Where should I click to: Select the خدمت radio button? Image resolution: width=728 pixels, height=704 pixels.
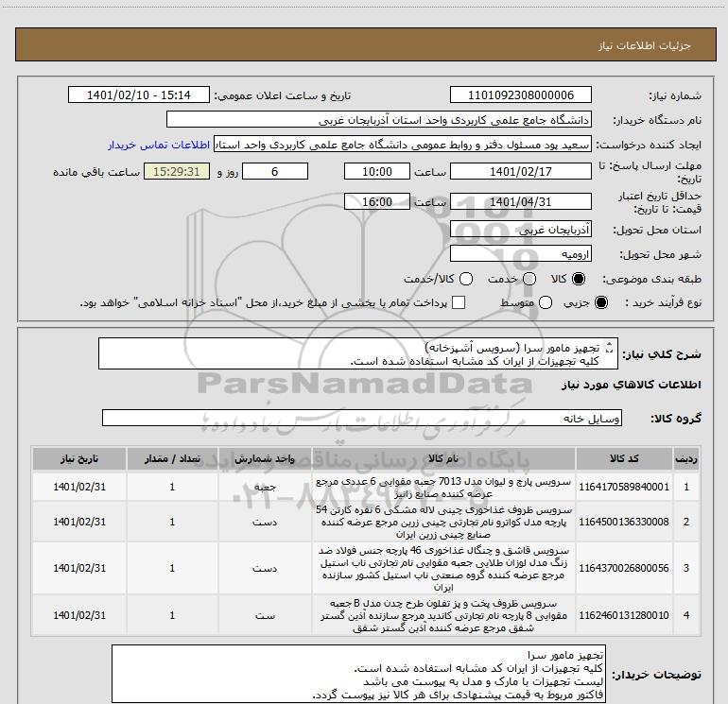(x=529, y=279)
